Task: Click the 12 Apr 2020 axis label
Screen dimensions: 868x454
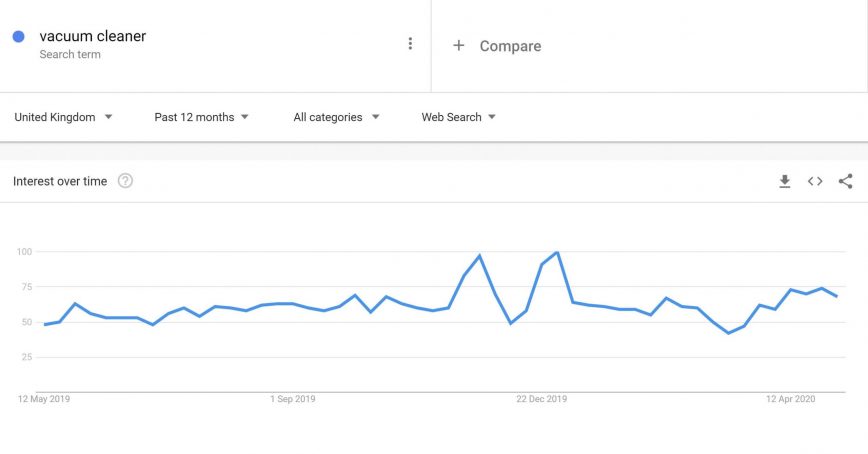Action: pos(791,399)
